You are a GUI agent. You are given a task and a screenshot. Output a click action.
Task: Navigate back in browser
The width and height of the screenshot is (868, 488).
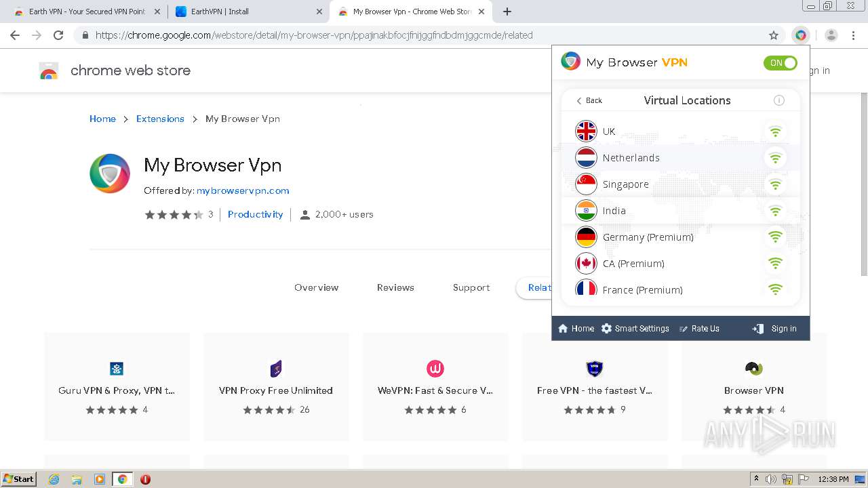pyautogui.click(x=15, y=35)
